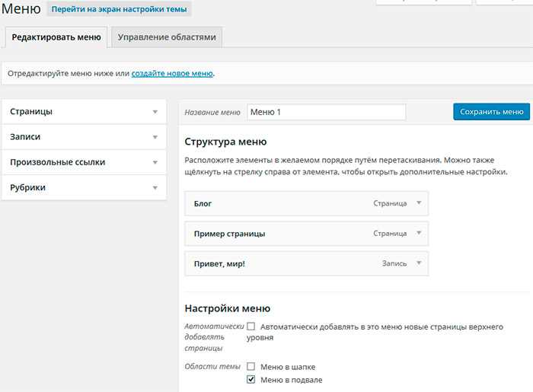Click the Произвольные ссылки panel heading

58,162
